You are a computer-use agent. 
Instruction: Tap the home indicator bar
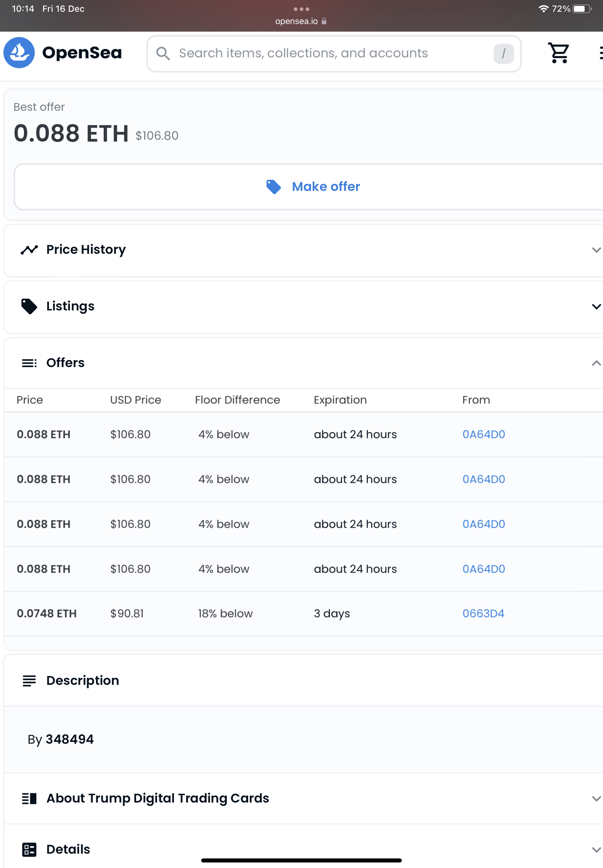(301, 860)
